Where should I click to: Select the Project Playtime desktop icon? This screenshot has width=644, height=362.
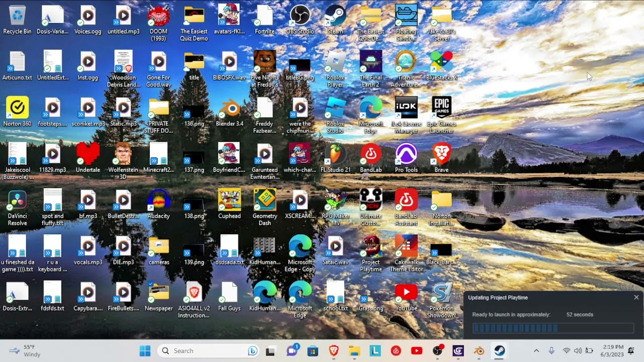coord(371,254)
